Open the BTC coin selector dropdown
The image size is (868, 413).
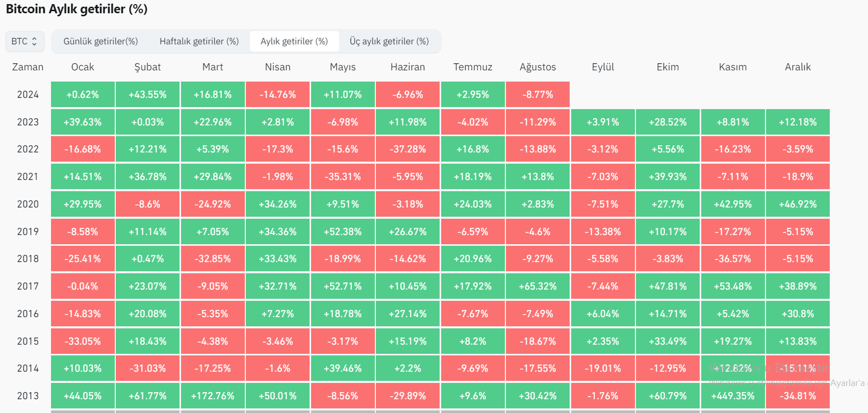pyautogui.click(x=24, y=41)
